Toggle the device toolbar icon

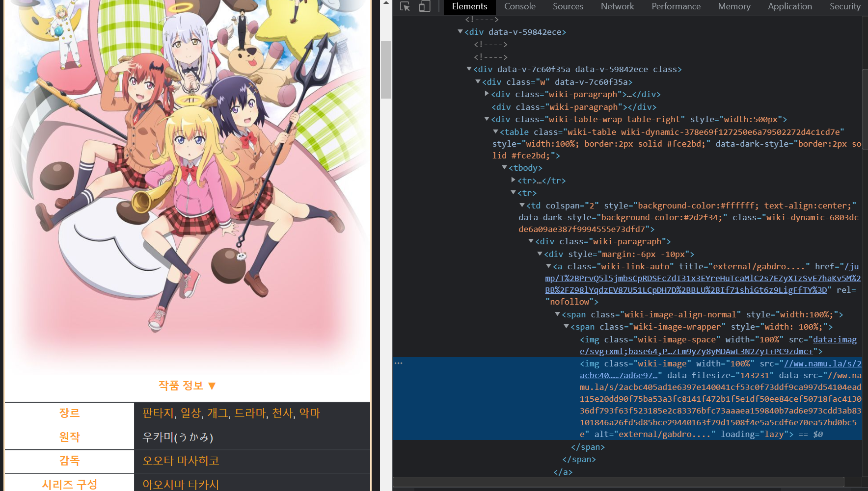425,6
